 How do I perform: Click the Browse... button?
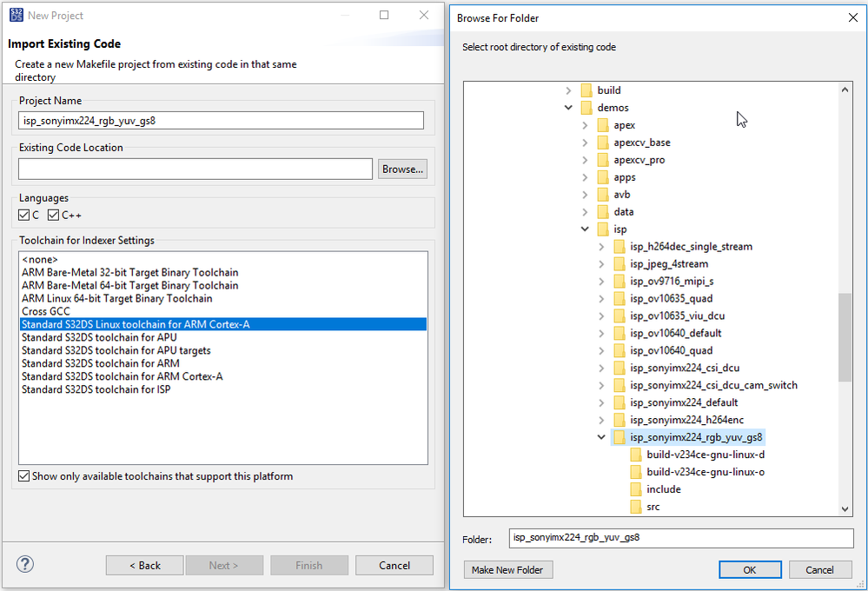402,169
